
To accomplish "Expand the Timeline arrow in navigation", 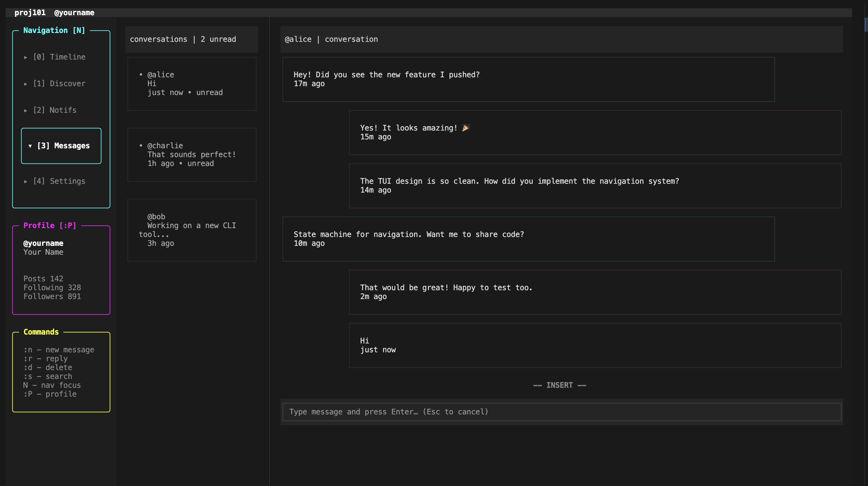I will click(26, 57).
